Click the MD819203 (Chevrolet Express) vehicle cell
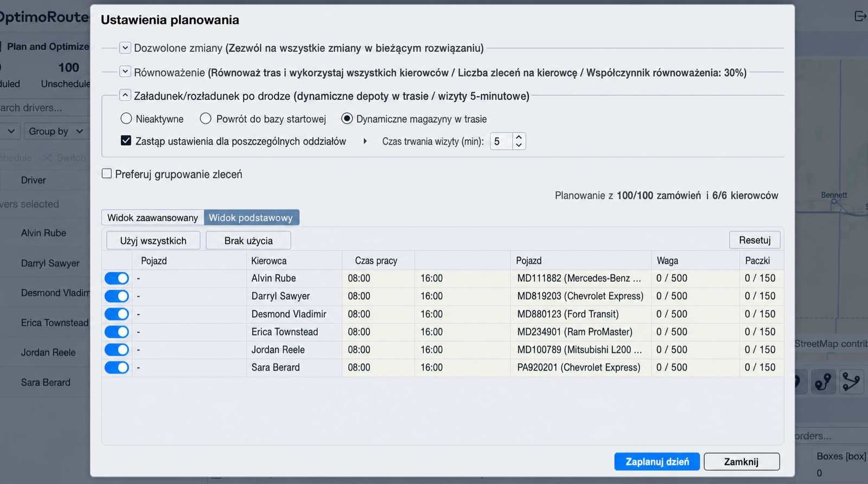 pyautogui.click(x=580, y=296)
